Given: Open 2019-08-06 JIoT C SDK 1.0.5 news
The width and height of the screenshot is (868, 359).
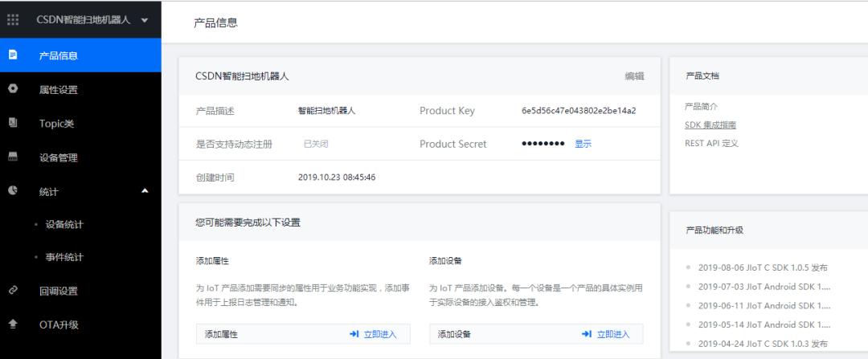Looking at the screenshot, I should [x=763, y=267].
